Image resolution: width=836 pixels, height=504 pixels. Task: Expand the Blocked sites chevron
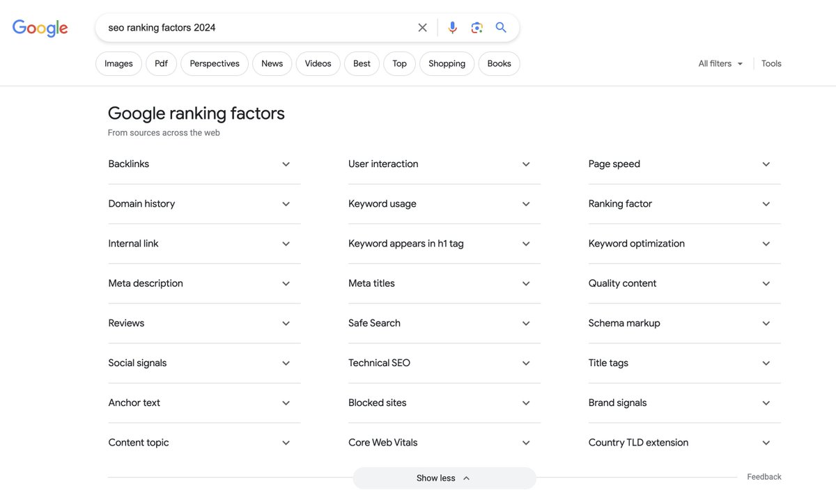[526, 402]
